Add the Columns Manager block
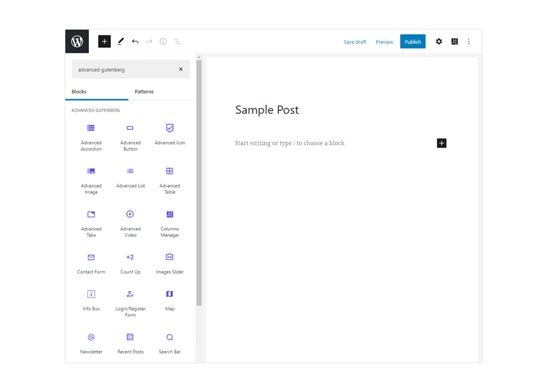The image size is (547, 392). [x=169, y=223]
